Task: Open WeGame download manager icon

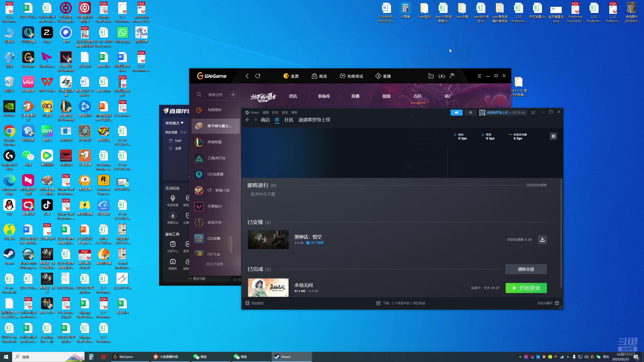Action: pos(442,76)
